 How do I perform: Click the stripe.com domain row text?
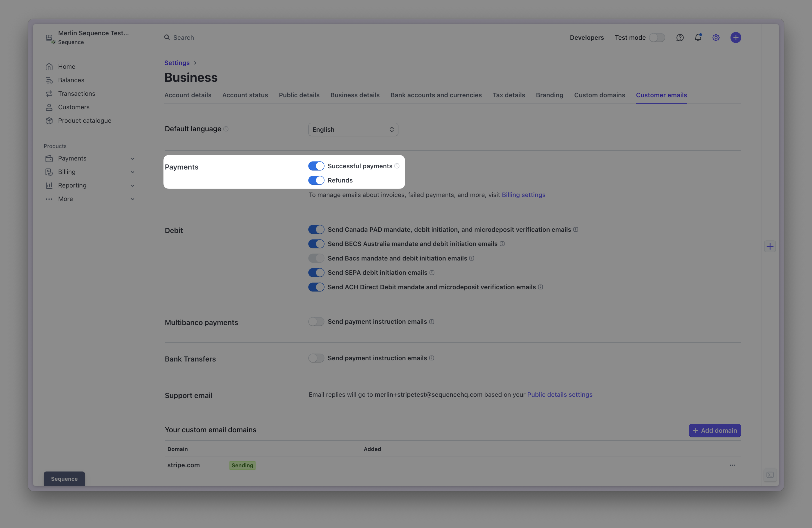click(183, 465)
